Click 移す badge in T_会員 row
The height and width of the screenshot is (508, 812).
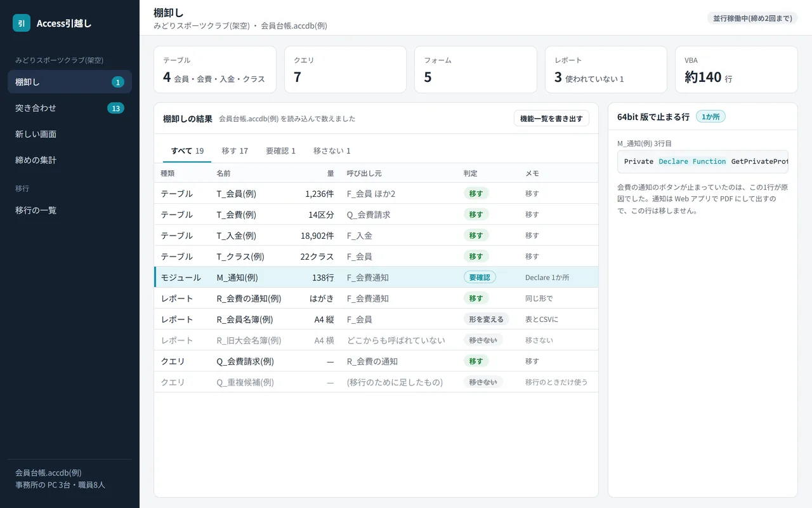(476, 194)
